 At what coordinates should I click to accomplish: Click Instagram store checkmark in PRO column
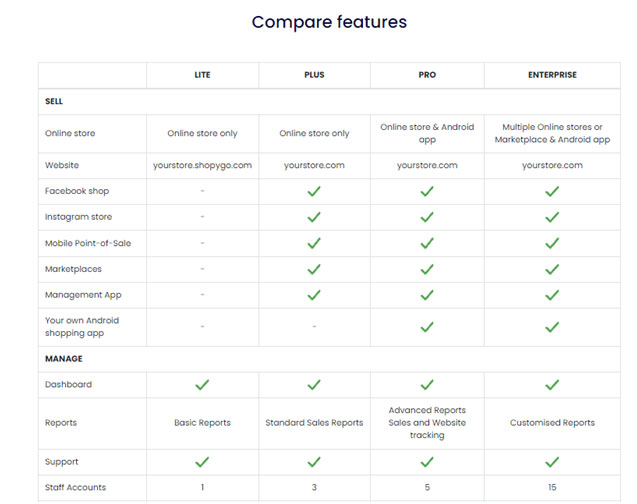pyautogui.click(x=427, y=217)
